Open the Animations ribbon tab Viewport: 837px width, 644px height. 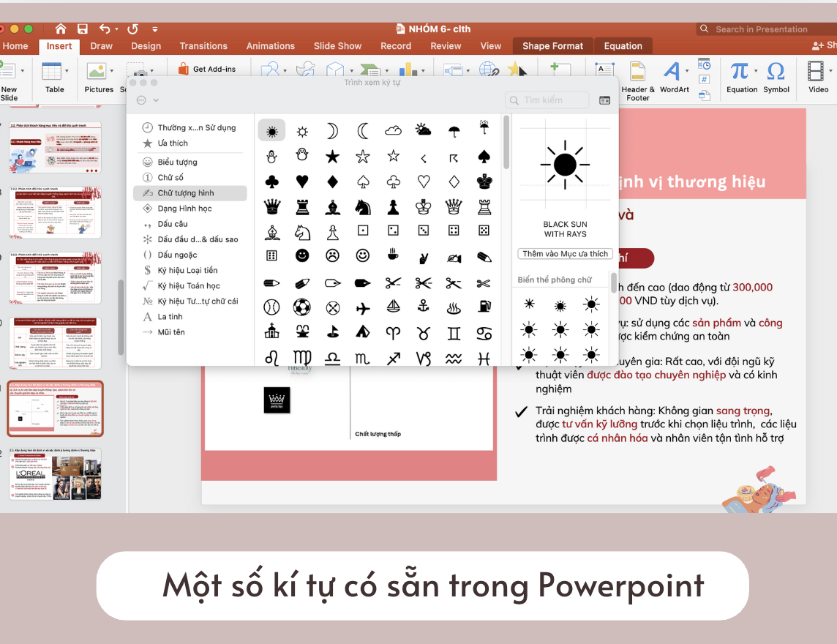coord(270,45)
